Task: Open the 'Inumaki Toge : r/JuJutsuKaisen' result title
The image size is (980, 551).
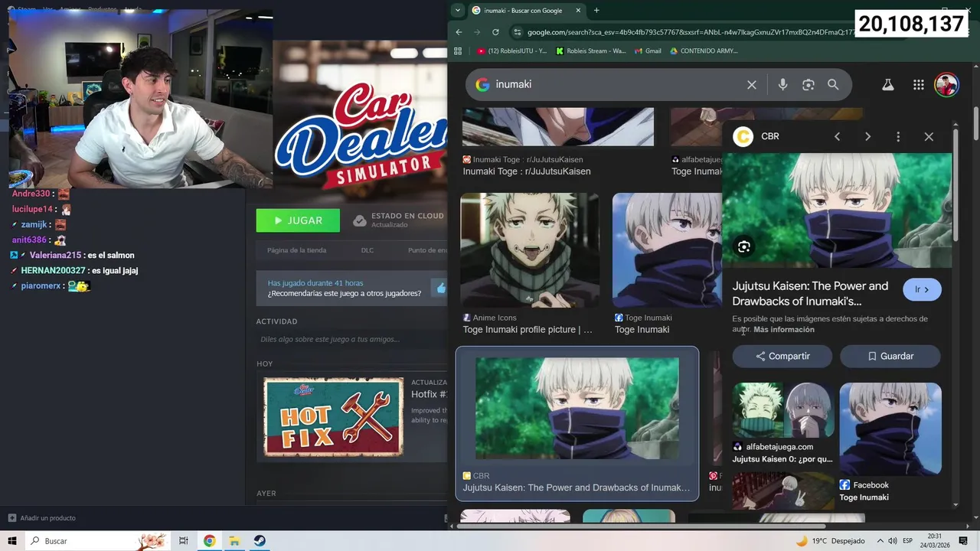Action: 526,171
